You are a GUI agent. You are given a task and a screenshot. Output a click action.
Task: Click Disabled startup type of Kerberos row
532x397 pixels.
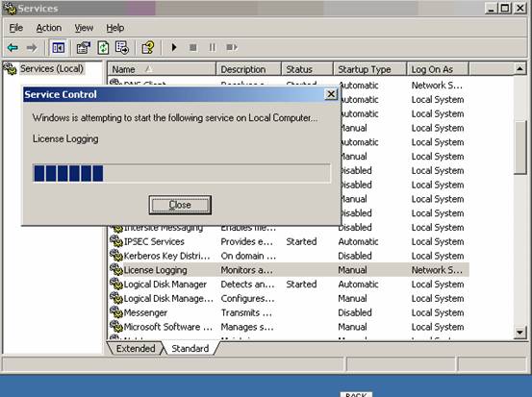(355, 256)
